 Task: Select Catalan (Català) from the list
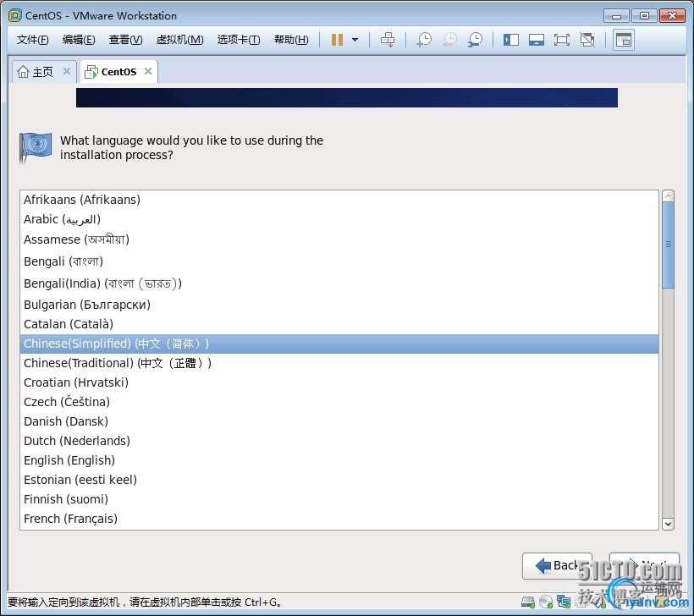[x=339, y=324]
